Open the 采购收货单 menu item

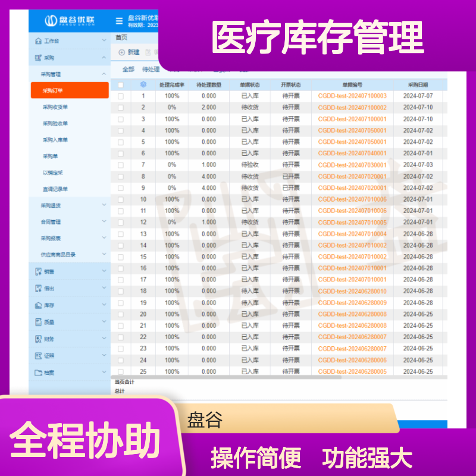(x=55, y=107)
